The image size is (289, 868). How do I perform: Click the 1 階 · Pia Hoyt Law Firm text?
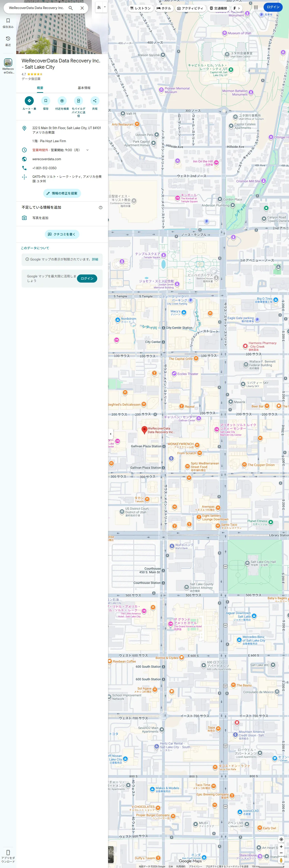pyautogui.click(x=49, y=141)
